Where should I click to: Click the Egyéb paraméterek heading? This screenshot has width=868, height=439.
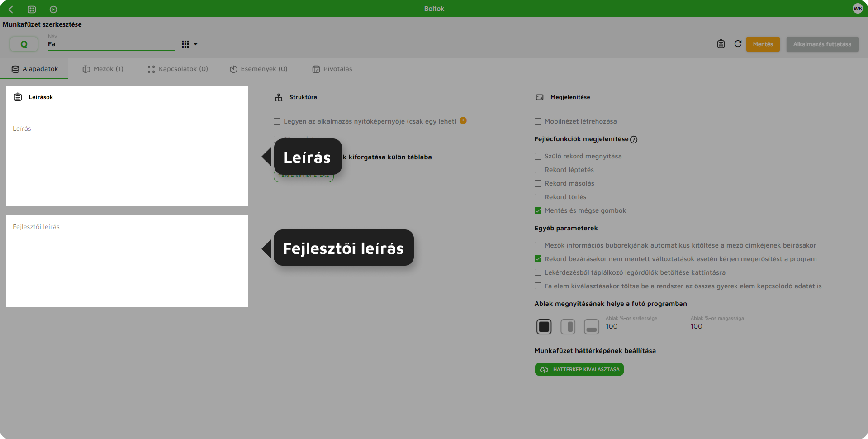pyautogui.click(x=566, y=228)
